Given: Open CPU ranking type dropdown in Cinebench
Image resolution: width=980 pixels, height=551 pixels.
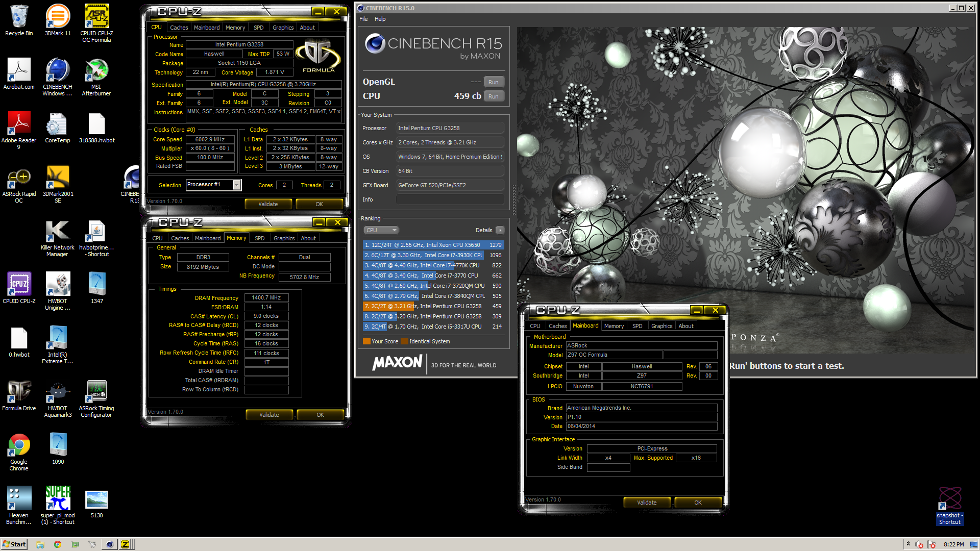Looking at the screenshot, I should tap(381, 230).
